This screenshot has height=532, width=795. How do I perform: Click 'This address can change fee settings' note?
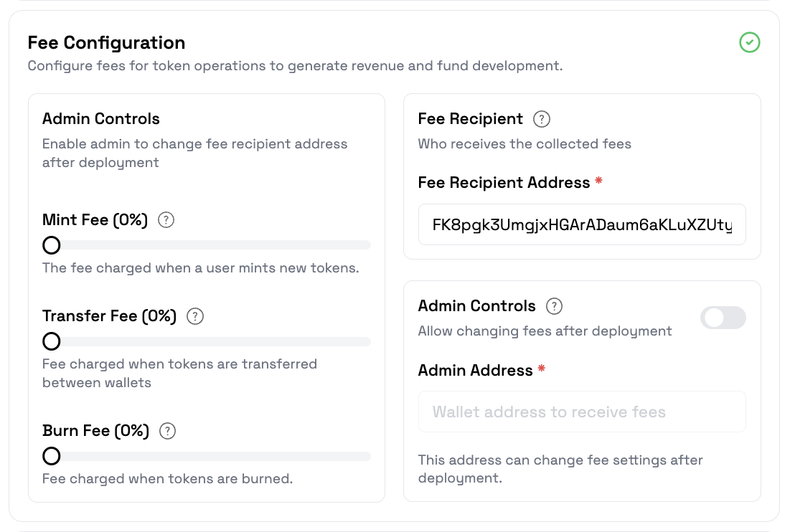click(x=560, y=469)
